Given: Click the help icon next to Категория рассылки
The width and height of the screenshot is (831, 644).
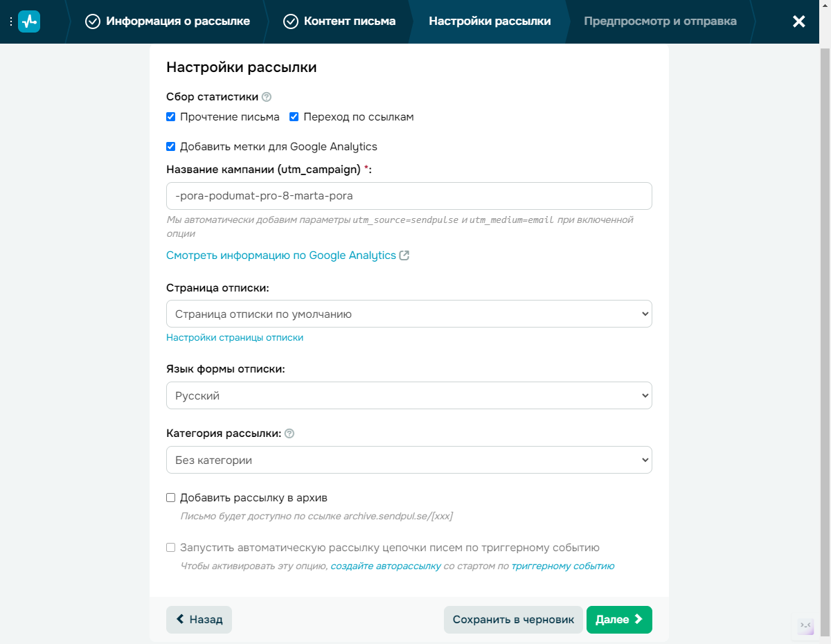Looking at the screenshot, I should point(289,433).
